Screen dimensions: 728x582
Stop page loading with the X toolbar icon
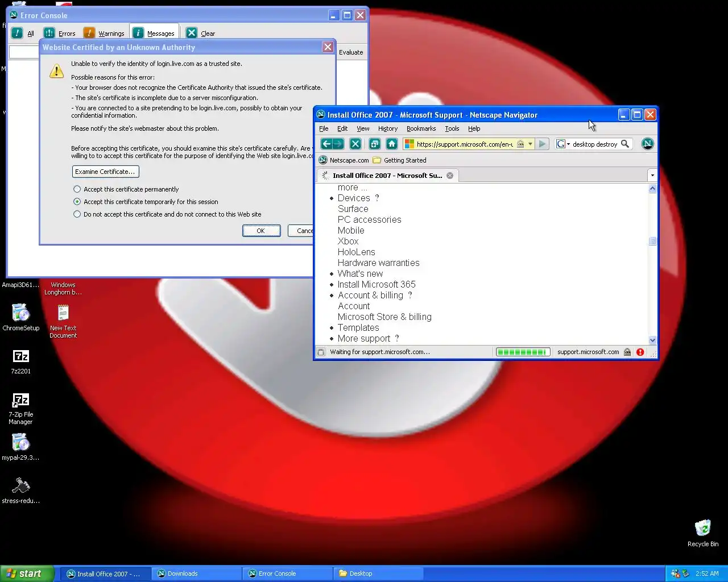coord(355,144)
